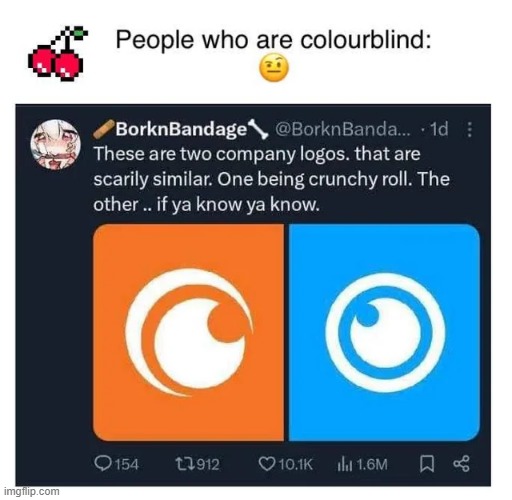The image size is (512, 500).
Task: Like the tweet with heart icon
Action: pyautogui.click(x=267, y=464)
